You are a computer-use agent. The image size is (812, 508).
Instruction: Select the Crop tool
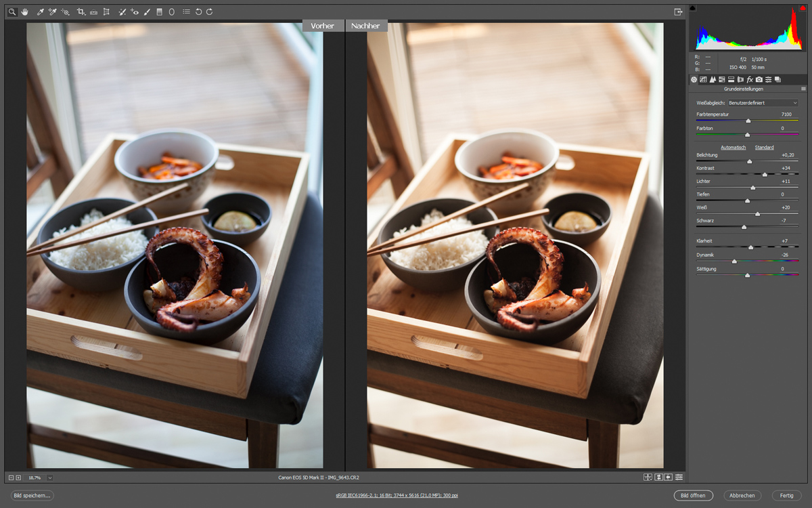(x=81, y=12)
